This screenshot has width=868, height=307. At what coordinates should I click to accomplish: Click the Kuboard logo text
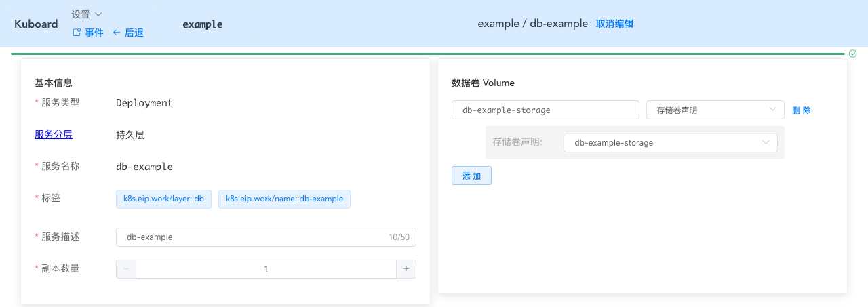point(36,24)
